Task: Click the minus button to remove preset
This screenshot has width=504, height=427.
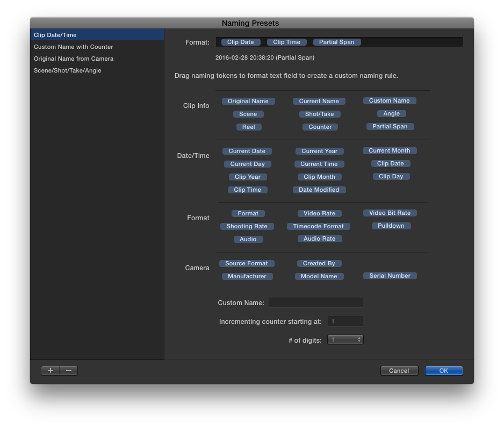Action: (x=69, y=371)
